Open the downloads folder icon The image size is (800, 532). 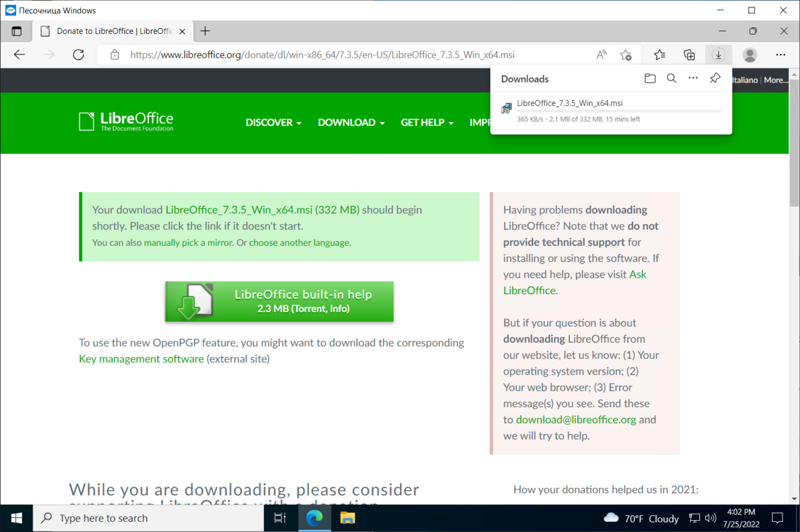pos(649,78)
